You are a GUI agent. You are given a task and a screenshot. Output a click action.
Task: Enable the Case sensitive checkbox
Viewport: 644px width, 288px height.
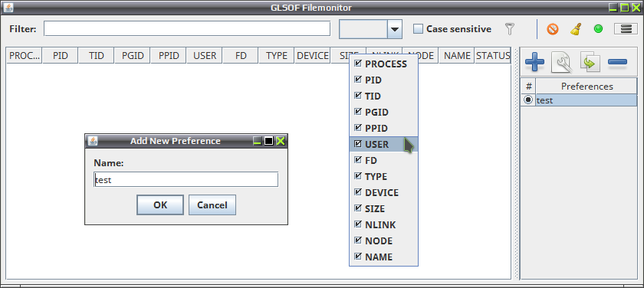(418, 28)
